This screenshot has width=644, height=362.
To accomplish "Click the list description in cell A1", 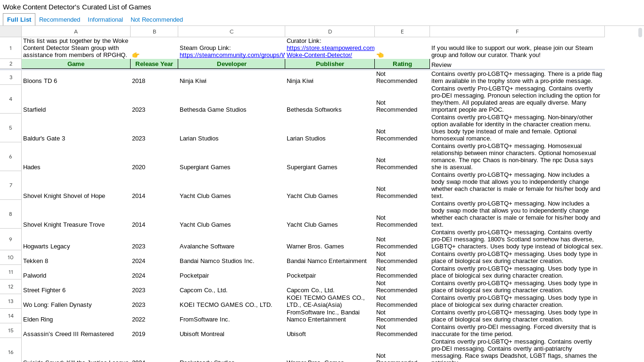I will point(76,48).
